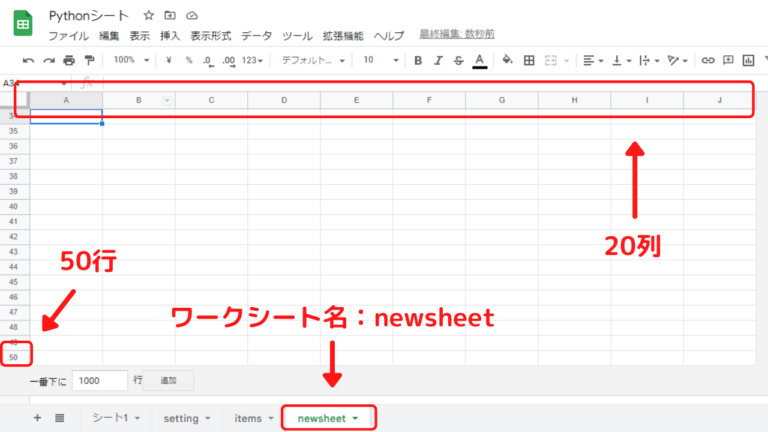
Task: Click the print icon
Action: (x=69, y=60)
